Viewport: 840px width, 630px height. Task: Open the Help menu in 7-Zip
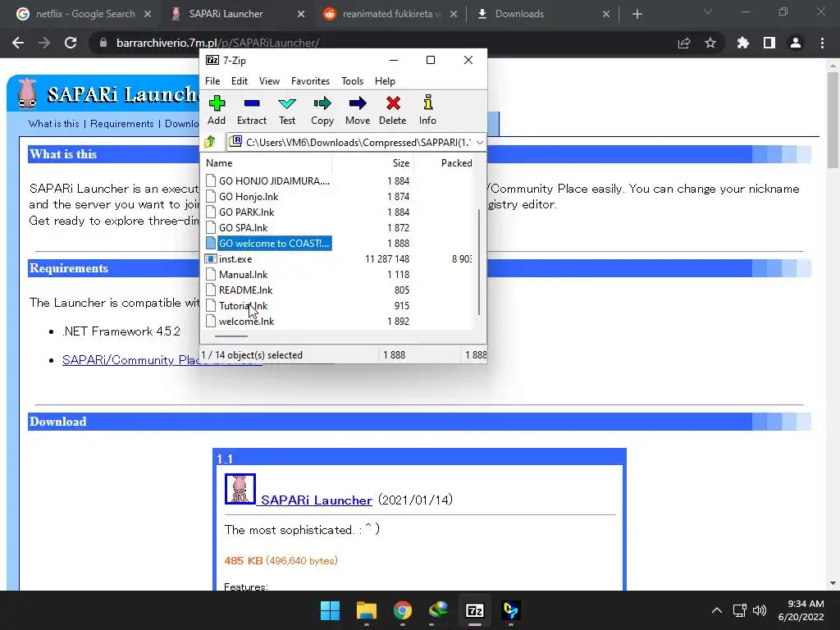pyautogui.click(x=385, y=81)
